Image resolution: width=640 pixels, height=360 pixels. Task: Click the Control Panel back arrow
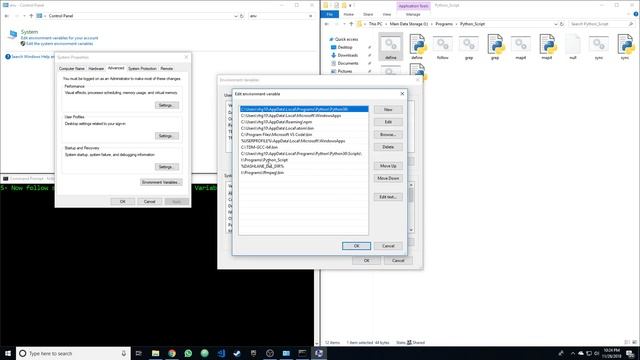7,16
